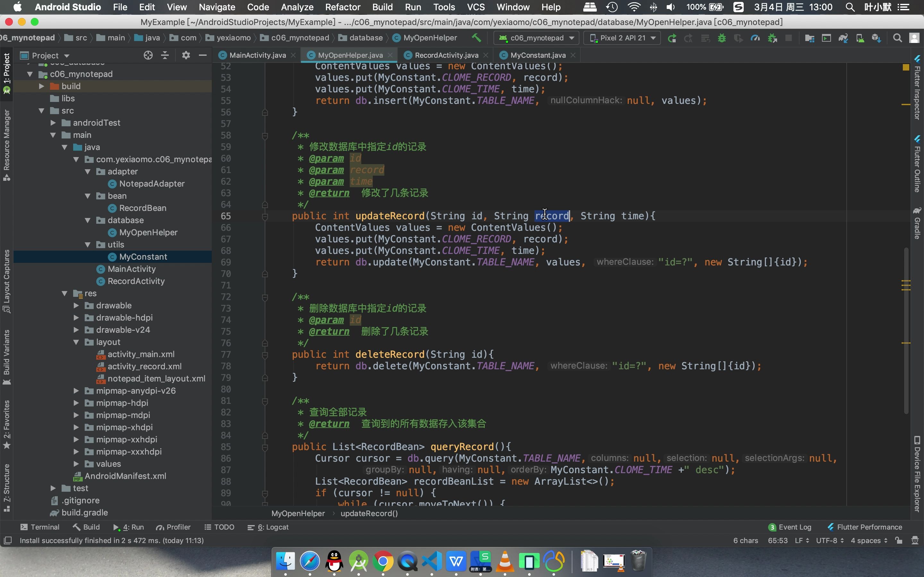The width and height of the screenshot is (924, 577).
Task: Switch to RecordActivity.java editor tab
Action: [x=446, y=55]
